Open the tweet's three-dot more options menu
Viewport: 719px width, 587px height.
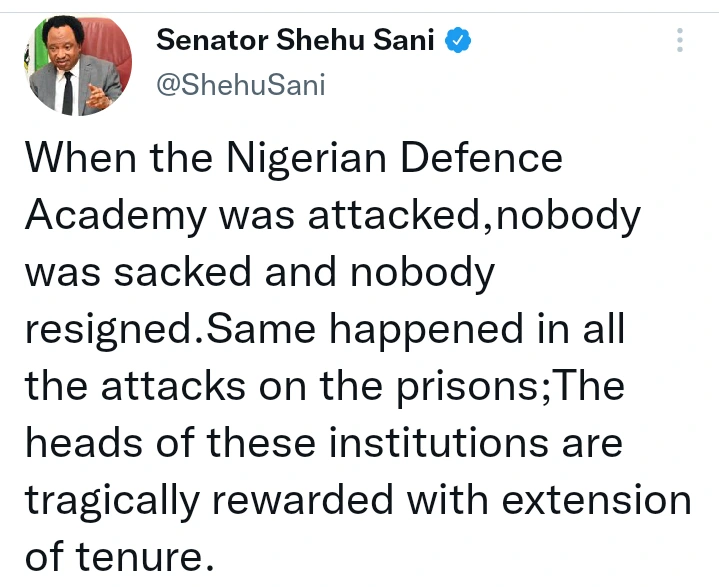(x=681, y=41)
